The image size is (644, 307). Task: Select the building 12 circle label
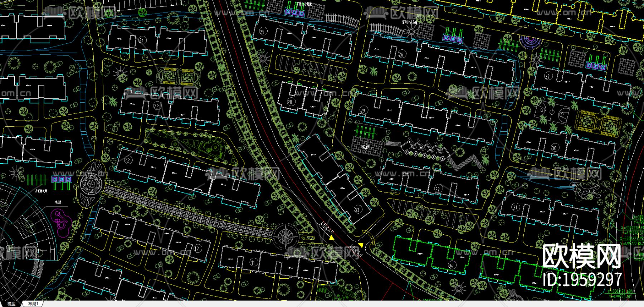tap(197, 249)
